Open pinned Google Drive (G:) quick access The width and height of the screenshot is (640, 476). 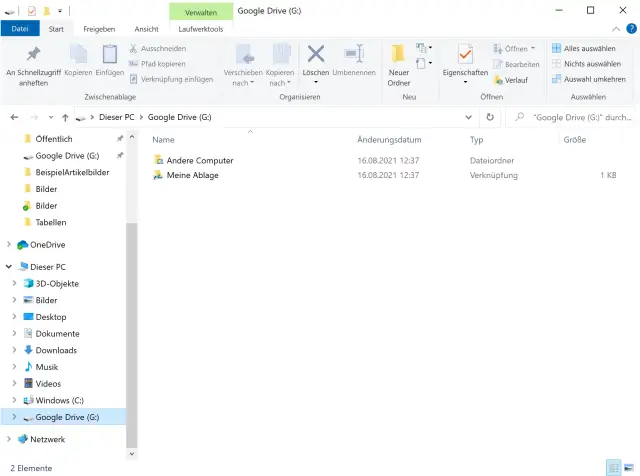pos(67,156)
